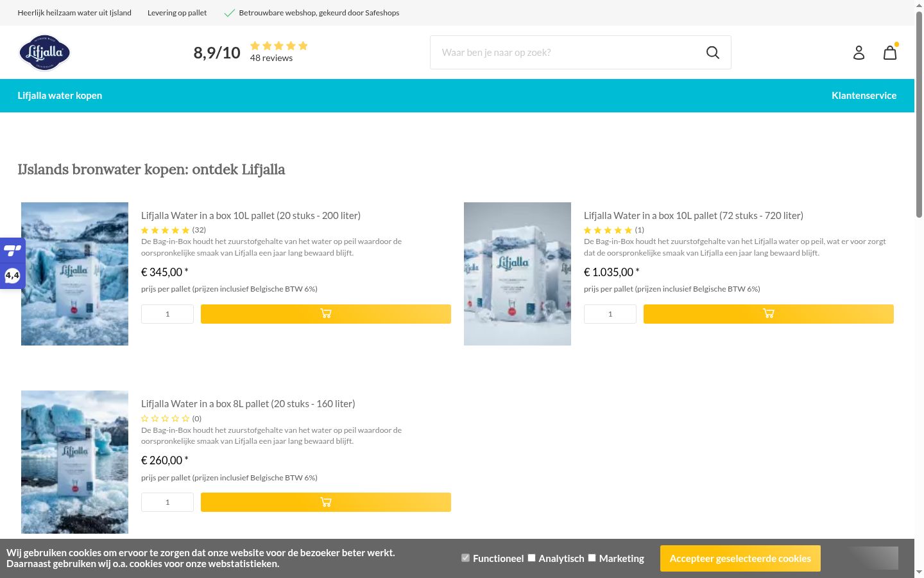Enable the Analytisch cookie checkbox
This screenshot has width=924, height=578.
(x=531, y=557)
